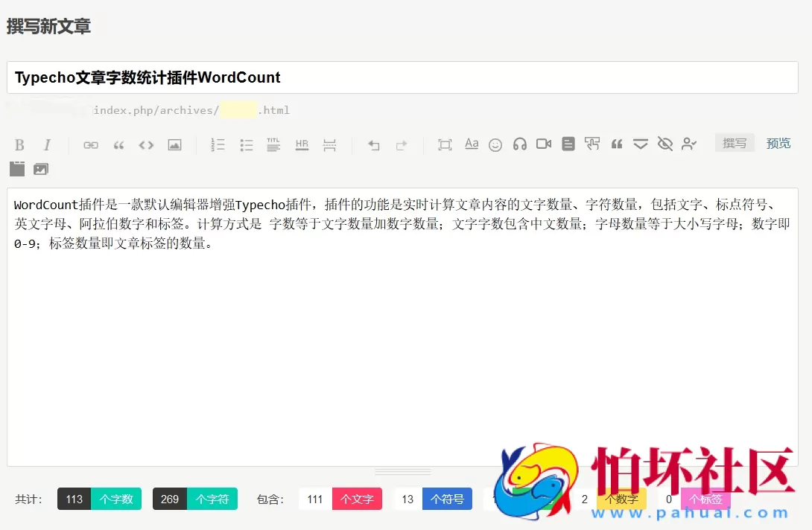
Task: Expand the collapse chevron icon in toolbar
Action: (x=641, y=144)
